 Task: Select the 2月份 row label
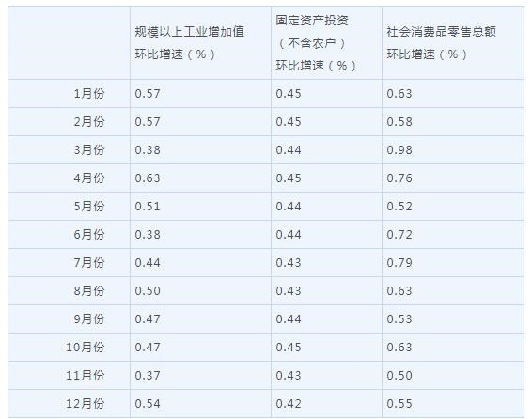pos(89,122)
